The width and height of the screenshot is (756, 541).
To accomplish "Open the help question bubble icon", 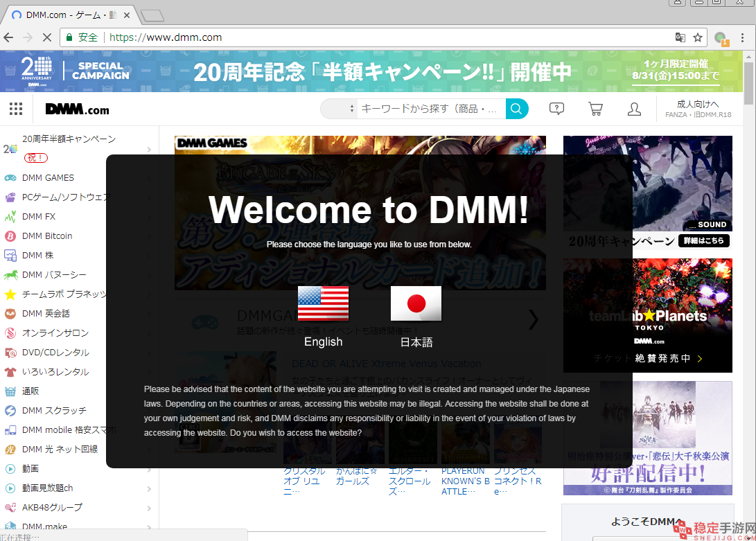I will 556,109.
